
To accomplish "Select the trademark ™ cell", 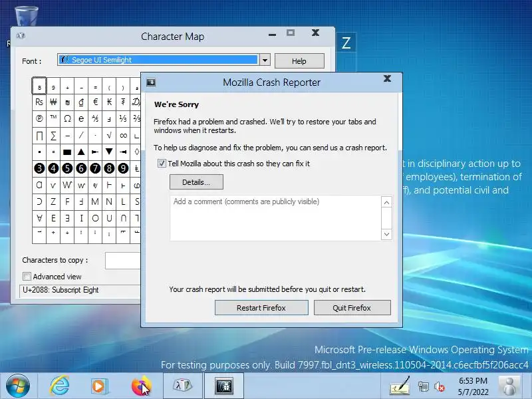I will [53, 119].
